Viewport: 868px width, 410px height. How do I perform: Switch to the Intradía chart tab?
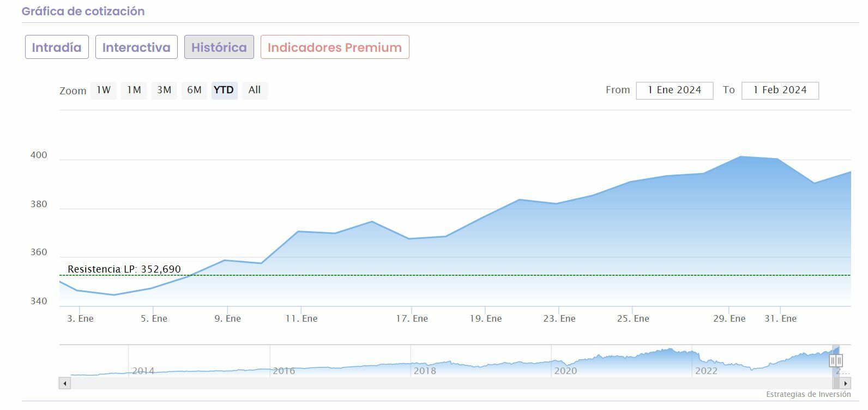click(56, 47)
